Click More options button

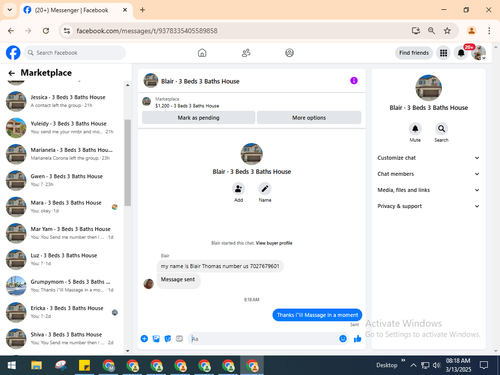[309, 118]
